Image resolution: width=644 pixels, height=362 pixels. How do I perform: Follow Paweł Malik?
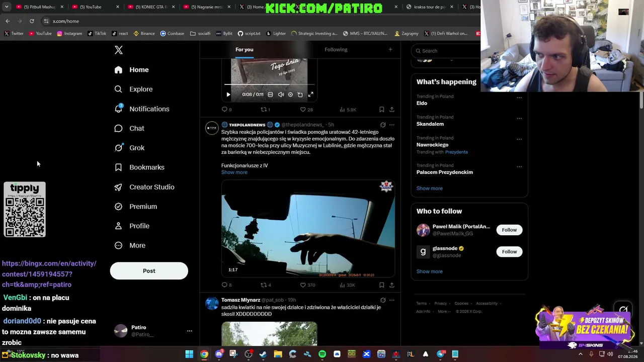pos(509,230)
